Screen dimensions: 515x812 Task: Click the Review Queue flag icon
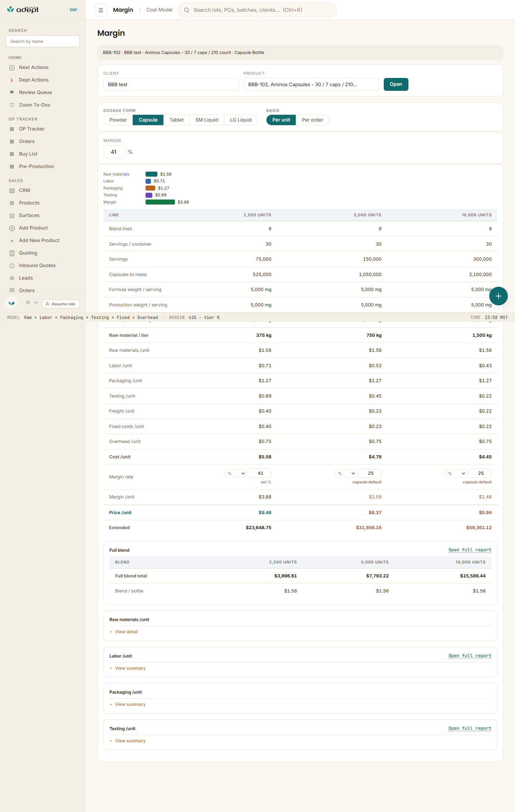pyautogui.click(x=12, y=93)
